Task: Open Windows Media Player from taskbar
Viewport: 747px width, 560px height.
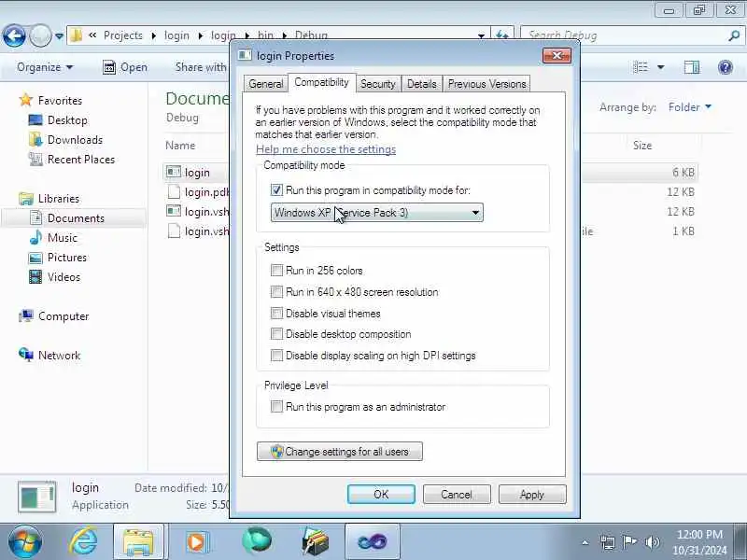Action: pyautogui.click(x=197, y=541)
